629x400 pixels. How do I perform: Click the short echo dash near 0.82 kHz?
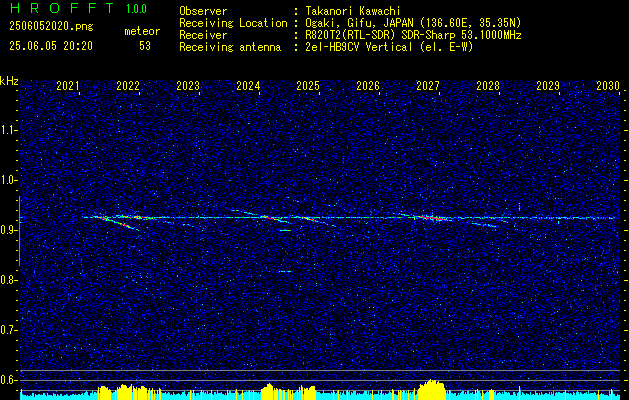[285, 272]
